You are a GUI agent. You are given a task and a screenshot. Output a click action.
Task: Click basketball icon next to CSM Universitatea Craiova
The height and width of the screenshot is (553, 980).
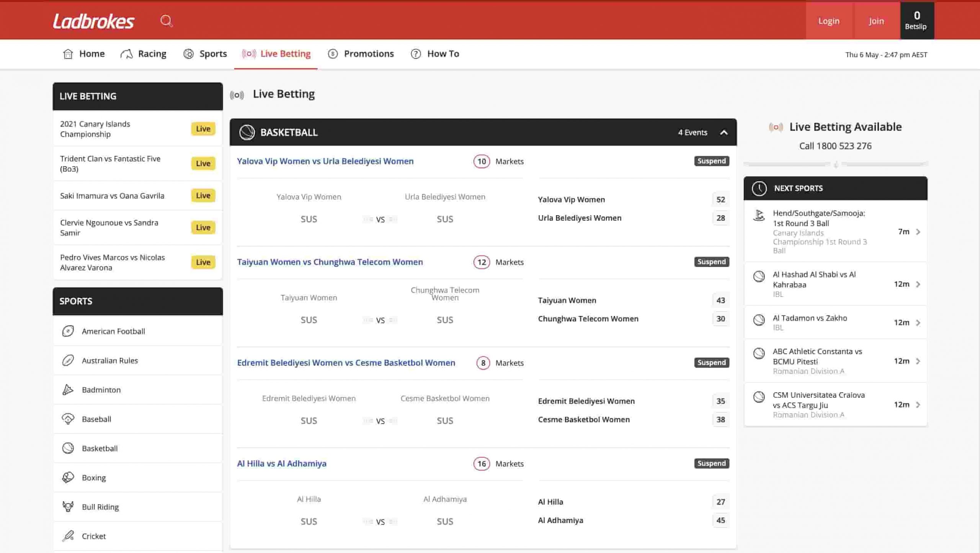759,397
